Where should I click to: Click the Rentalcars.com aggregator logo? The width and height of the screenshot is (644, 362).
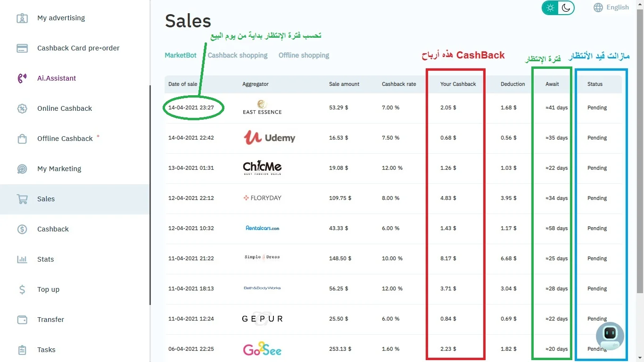(x=262, y=228)
